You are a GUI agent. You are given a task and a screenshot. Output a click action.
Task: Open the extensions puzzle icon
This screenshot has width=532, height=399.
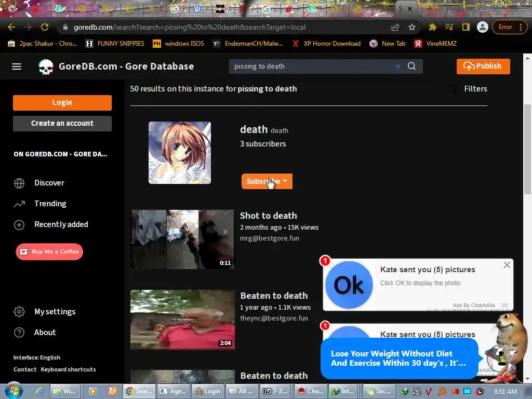pos(433,27)
